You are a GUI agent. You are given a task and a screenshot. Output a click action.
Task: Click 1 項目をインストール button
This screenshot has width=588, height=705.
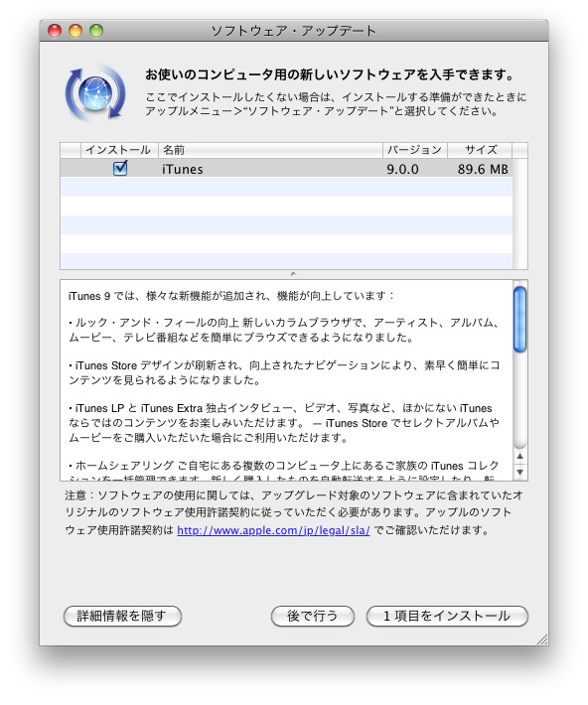(x=447, y=616)
